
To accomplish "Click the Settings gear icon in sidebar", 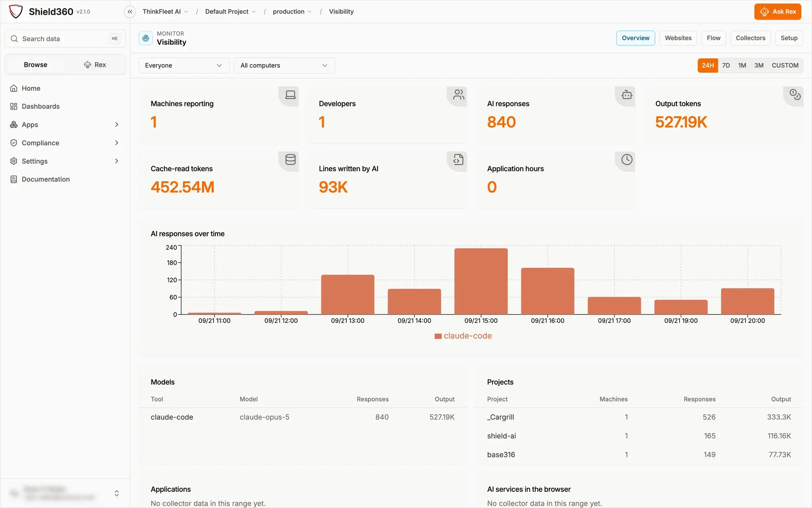I will [x=14, y=161].
